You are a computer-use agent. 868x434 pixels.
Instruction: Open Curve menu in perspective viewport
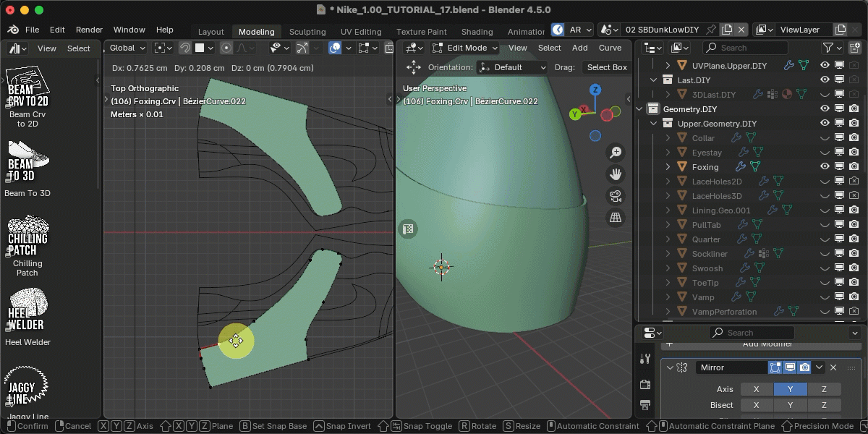610,48
